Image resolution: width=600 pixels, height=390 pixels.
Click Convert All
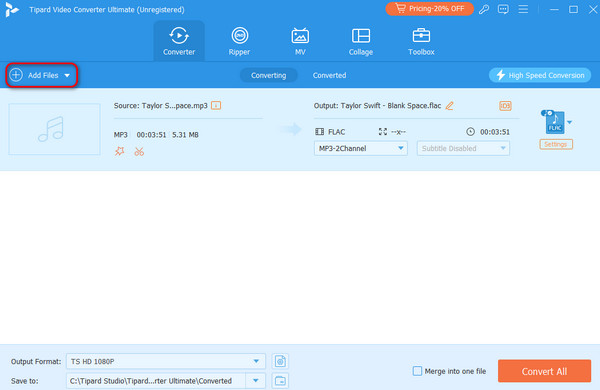544,371
